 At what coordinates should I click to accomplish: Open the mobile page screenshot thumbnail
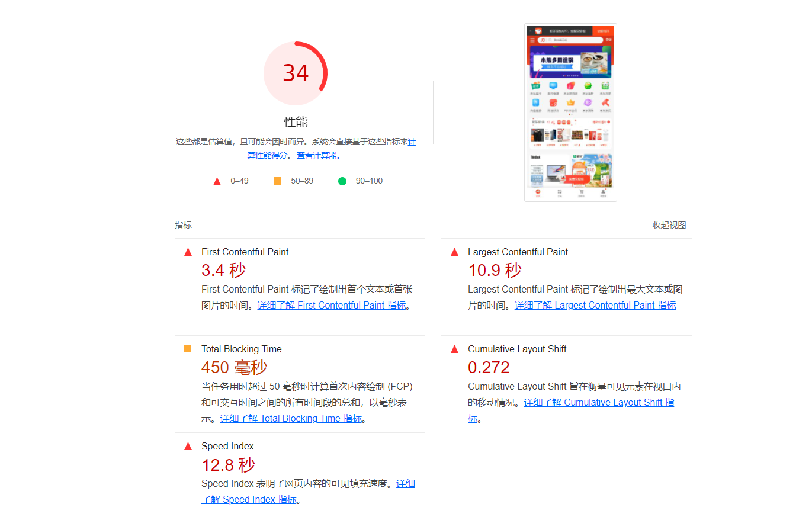570,113
